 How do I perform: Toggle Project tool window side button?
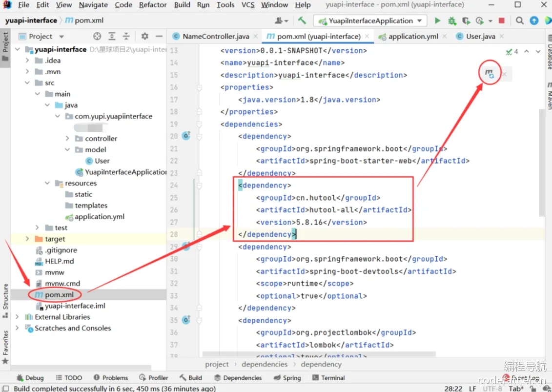point(5,46)
